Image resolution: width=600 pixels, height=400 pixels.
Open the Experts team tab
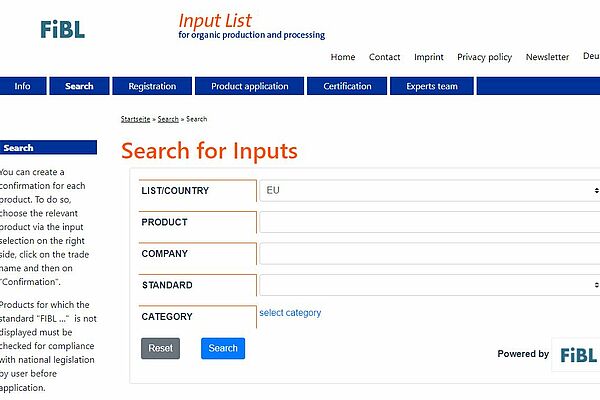(x=432, y=86)
